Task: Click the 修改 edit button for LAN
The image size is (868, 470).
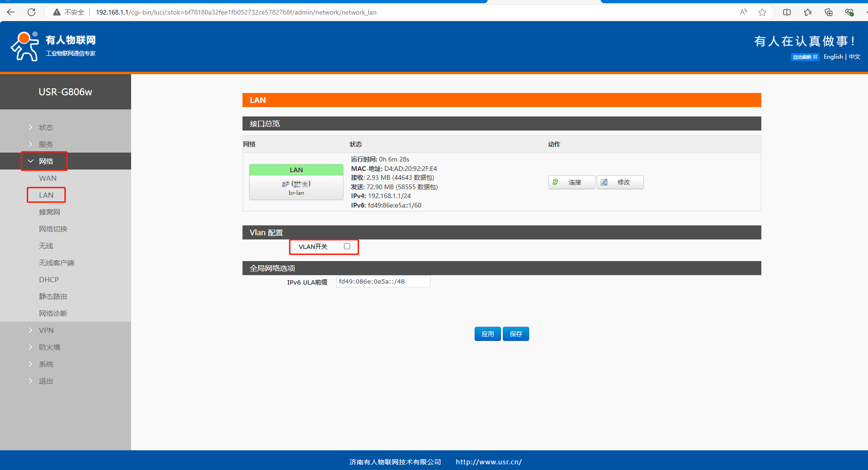Action: 620,182
